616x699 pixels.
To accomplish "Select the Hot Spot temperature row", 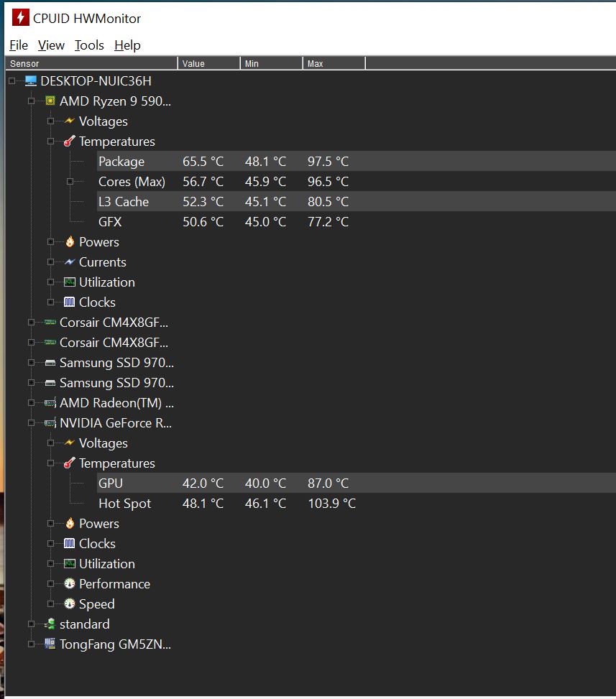I will (356, 504).
